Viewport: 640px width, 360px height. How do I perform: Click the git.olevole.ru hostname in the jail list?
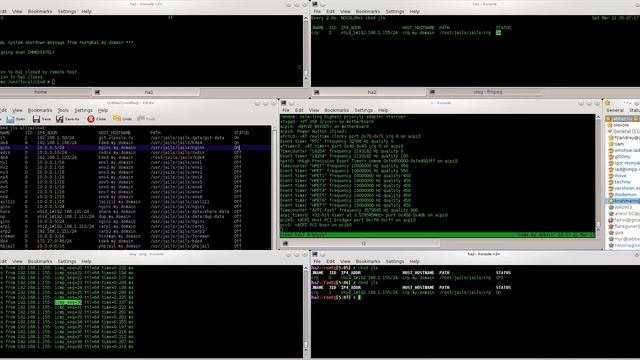(116, 138)
